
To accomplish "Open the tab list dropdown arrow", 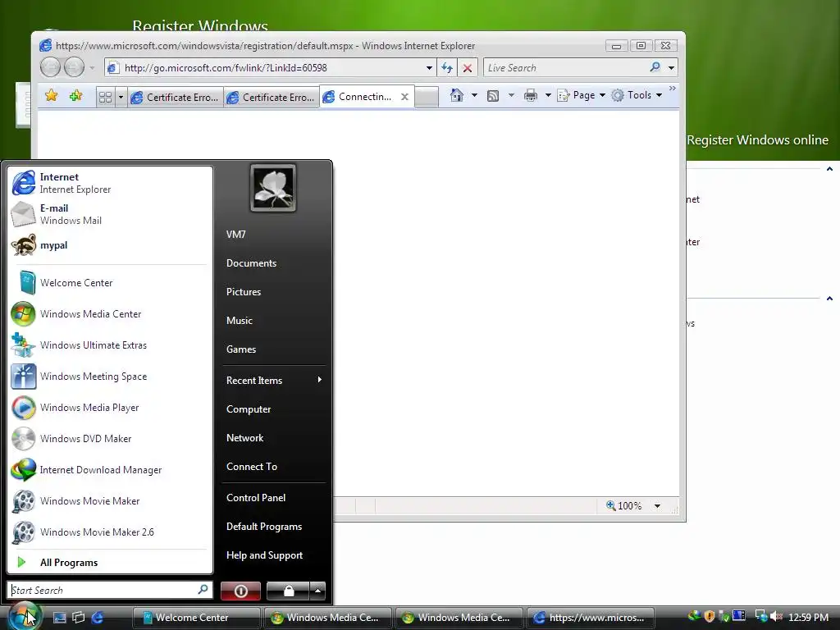I will click(121, 97).
